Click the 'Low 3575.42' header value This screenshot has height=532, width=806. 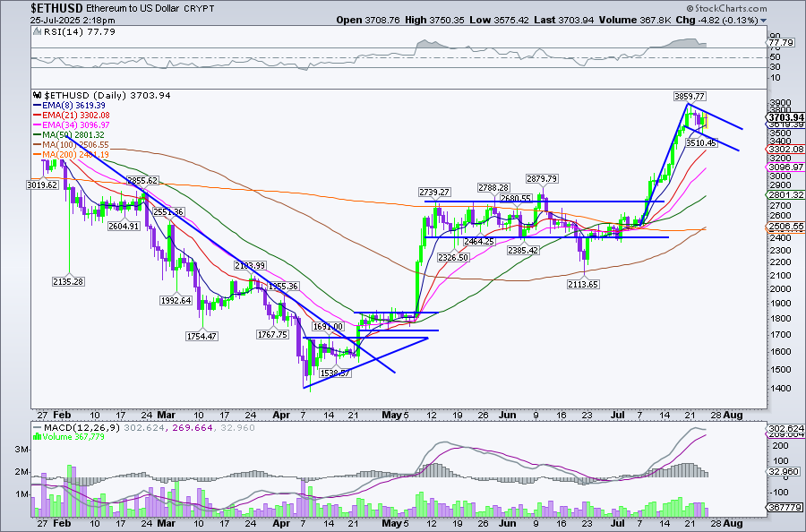[x=499, y=20]
